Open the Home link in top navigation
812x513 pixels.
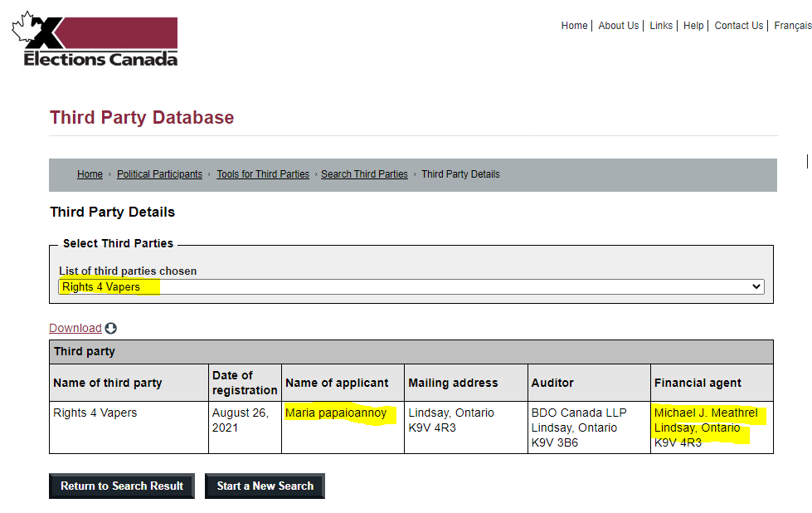[x=574, y=26]
